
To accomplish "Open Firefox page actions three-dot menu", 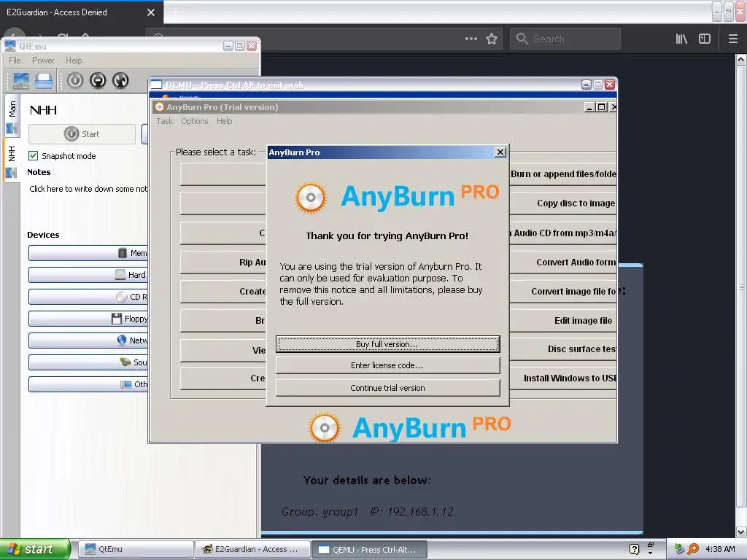I will click(471, 39).
